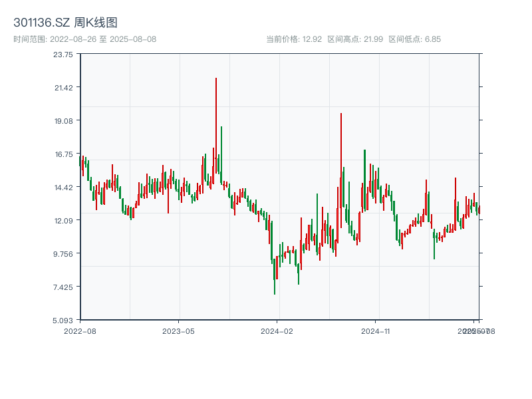Click the lowest green candle in early 2024
Screen dimensions: 532x399
pyautogui.click(x=275, y=276)
